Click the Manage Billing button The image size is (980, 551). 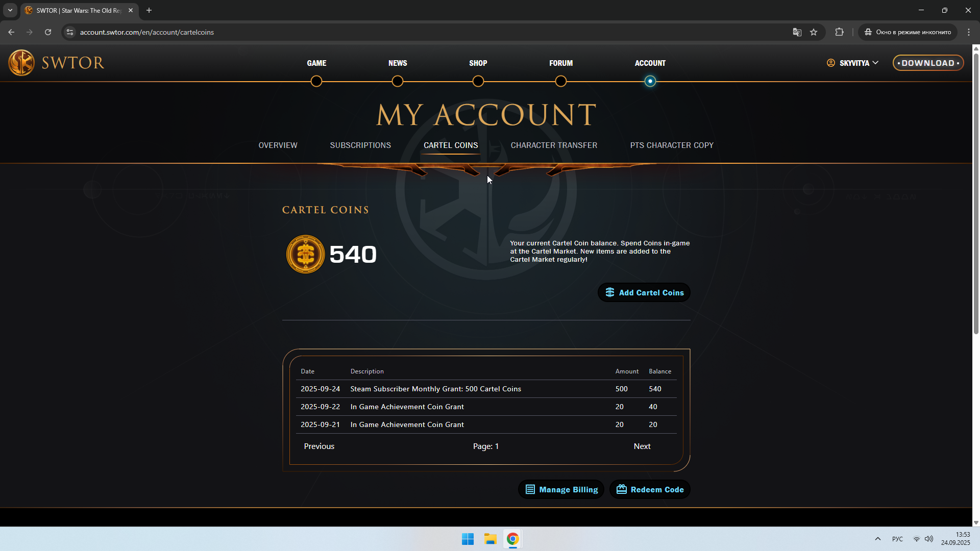(x=561, y=489)
